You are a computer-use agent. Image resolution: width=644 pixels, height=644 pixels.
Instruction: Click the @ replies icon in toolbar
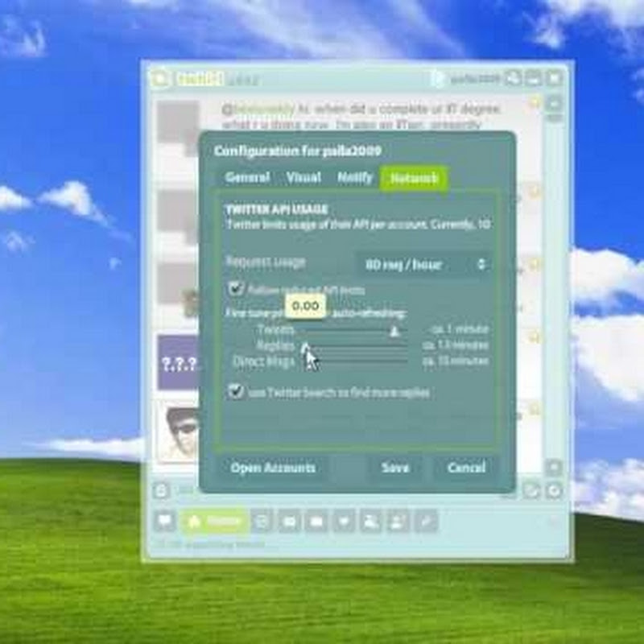coord(262,521)
